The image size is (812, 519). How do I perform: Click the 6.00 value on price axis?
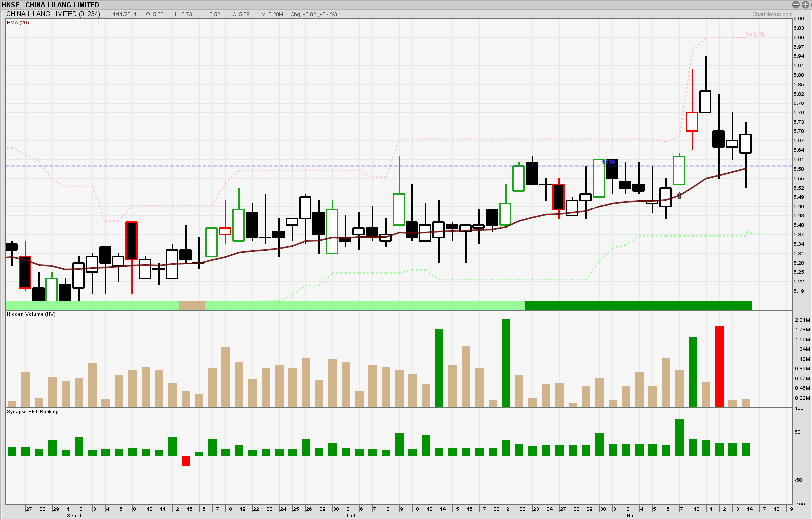click(799, 38)
